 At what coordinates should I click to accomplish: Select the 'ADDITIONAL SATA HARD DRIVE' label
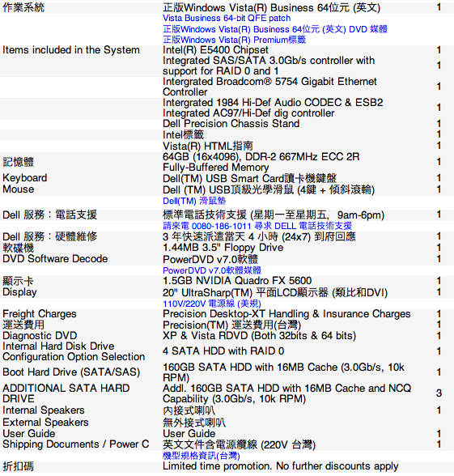click(x=66, y=393)
